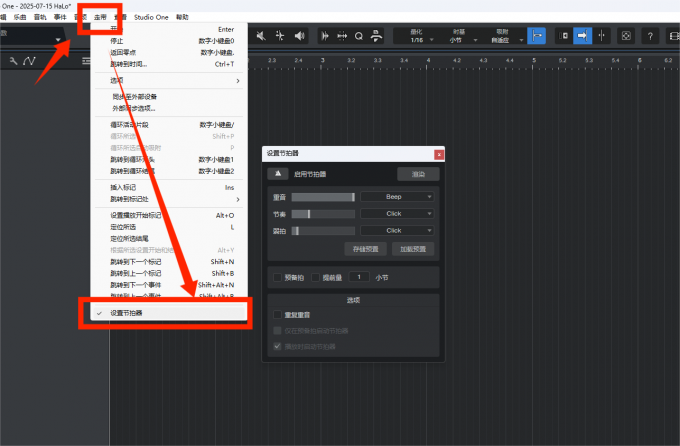Expand the 选项 submenu

169,81
